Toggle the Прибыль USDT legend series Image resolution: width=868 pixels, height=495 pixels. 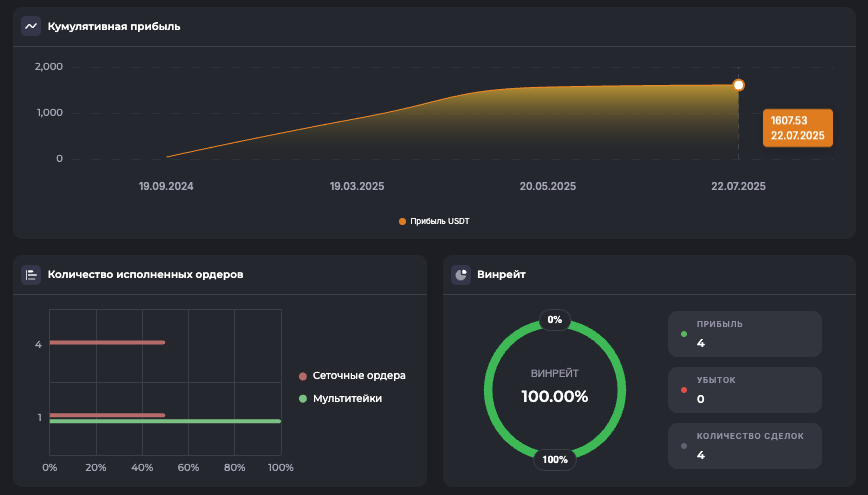click(x=434, y=221)
